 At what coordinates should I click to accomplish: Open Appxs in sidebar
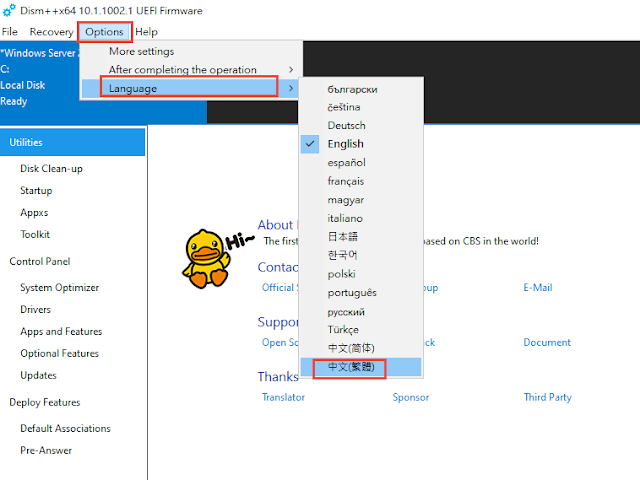point(34,213)
